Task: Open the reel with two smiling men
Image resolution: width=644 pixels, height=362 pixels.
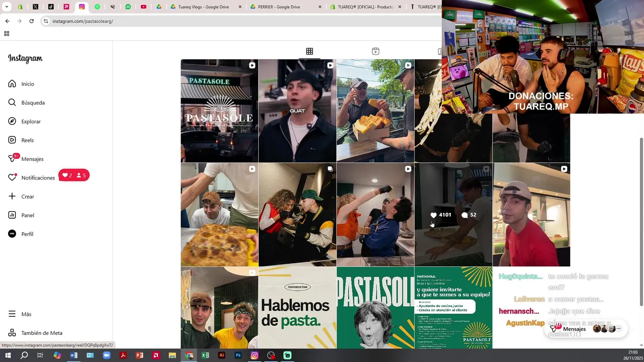Action: pyautogui.click(x=219, y=308)
